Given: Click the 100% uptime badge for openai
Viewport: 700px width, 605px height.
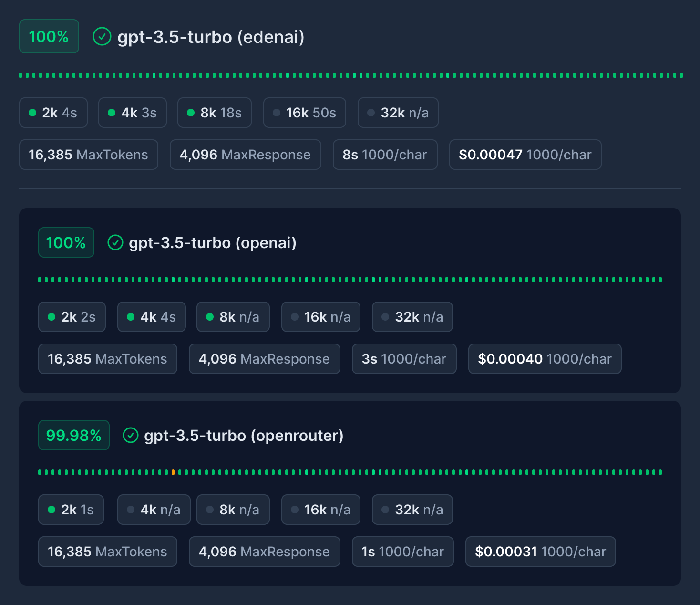Looking at the screenshot, I should coord(66,242).
